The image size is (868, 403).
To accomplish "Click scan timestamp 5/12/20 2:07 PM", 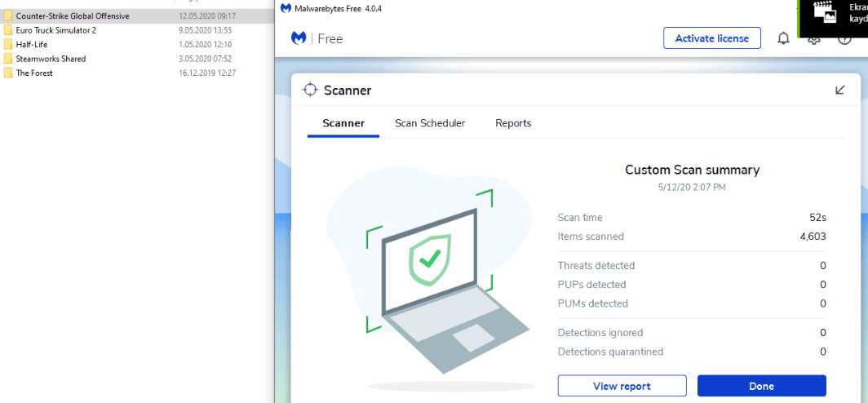I will [692, 188].
